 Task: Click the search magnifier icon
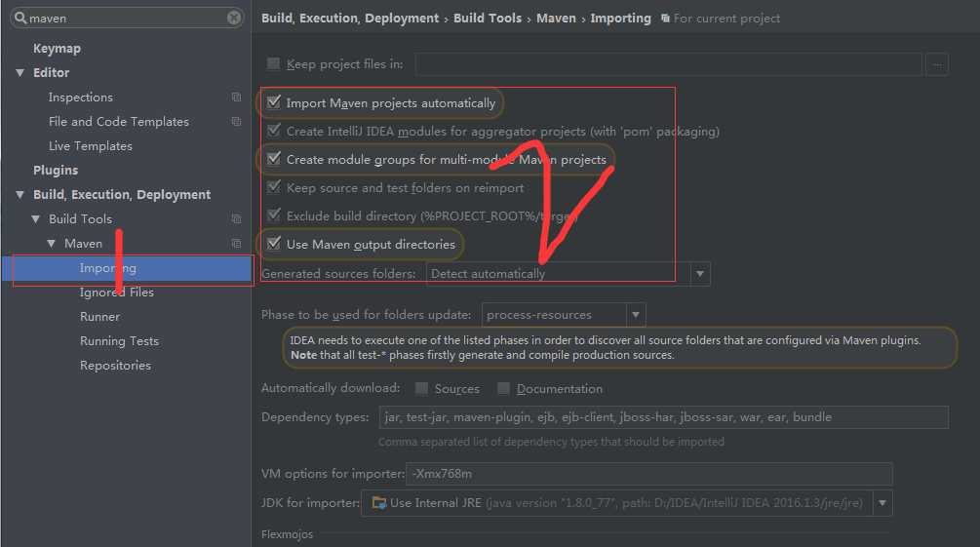[x=20, y=18]
